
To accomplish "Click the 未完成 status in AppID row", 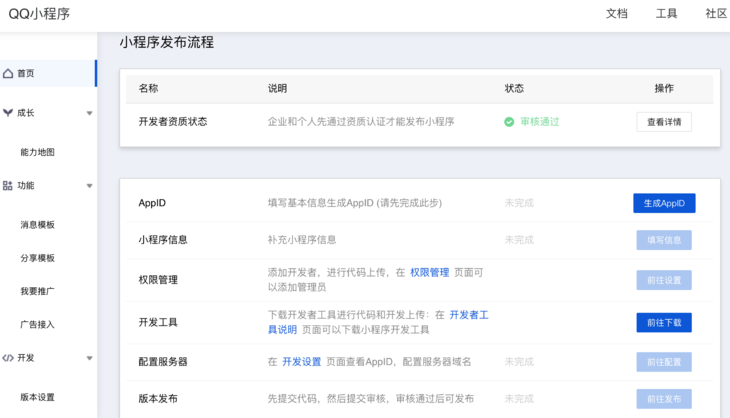I will (x=519, y=203).
